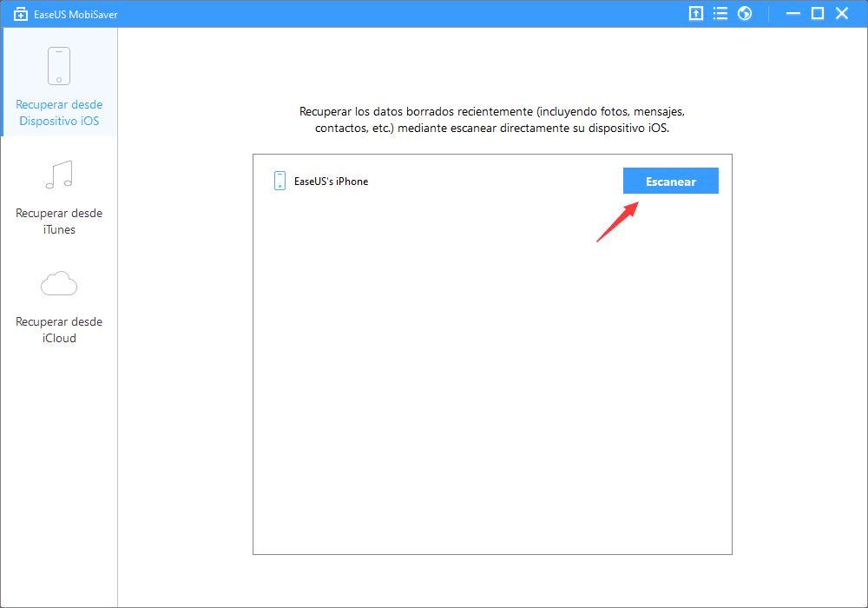
Task: Click empty area of the device list box
Action: (x=492, y=373)
